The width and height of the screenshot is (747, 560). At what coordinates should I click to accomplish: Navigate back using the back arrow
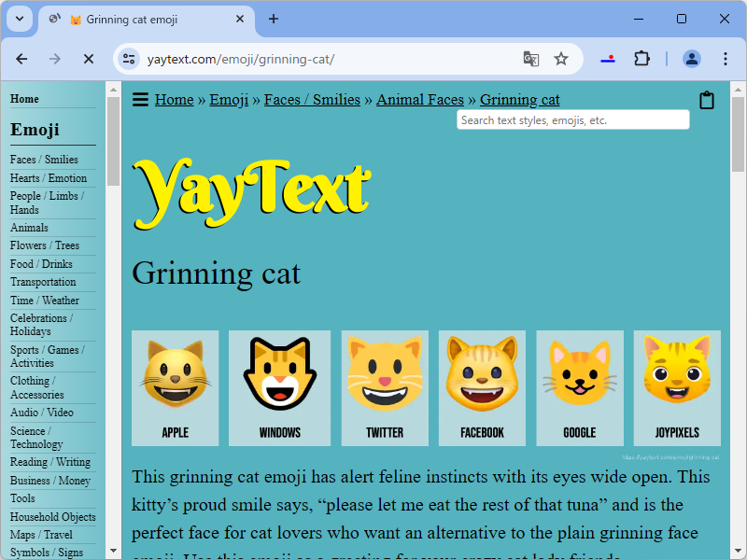(21, 58)
